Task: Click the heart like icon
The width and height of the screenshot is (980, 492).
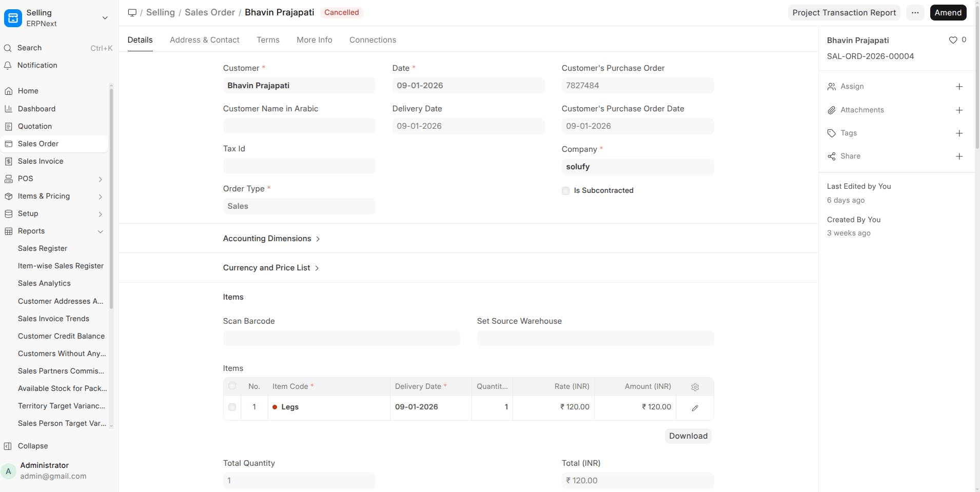Action: [953, 40]
